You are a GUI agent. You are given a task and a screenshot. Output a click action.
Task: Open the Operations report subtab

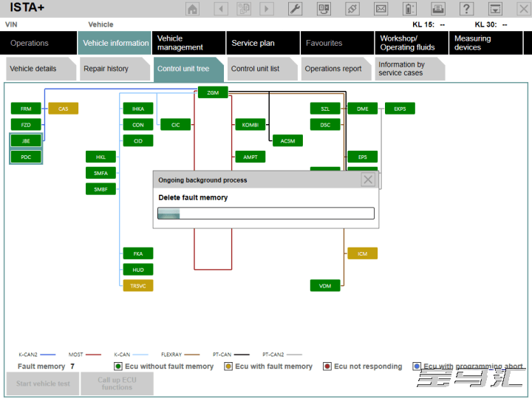point(336,69)
